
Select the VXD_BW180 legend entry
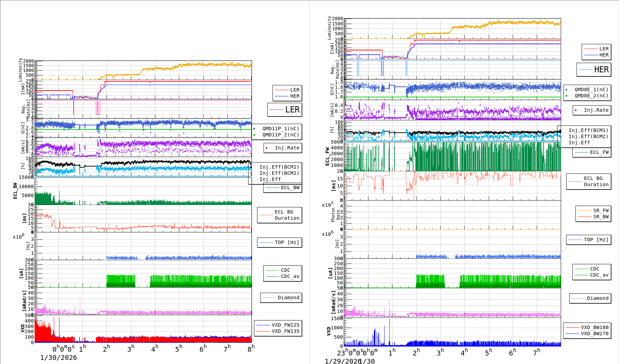[x=594, y=327]
